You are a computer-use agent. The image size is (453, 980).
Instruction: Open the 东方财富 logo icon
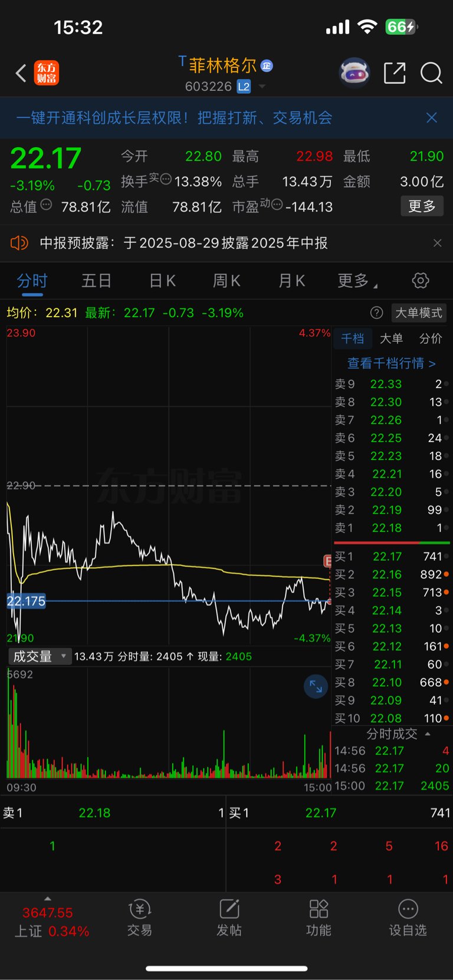pos(46,73)
